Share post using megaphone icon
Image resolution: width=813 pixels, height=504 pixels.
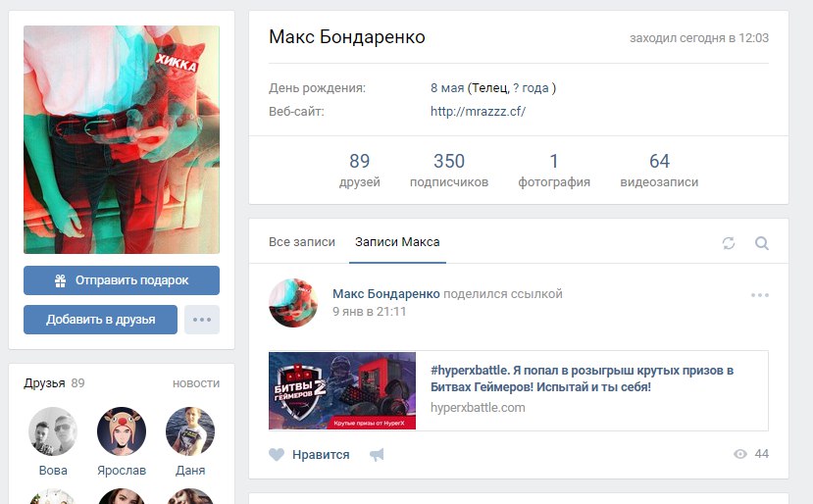coord(377,455)
